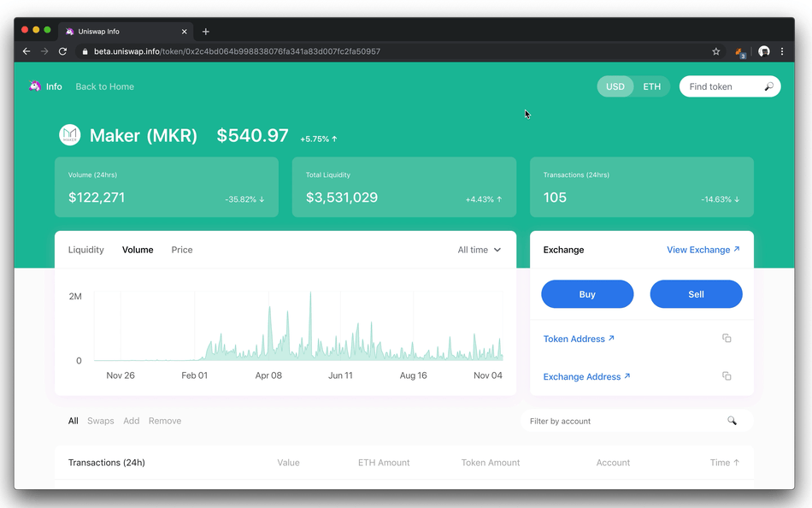Click the lock icon in address bar
This screenshot has width=812, height=508.
pos(85,51)
